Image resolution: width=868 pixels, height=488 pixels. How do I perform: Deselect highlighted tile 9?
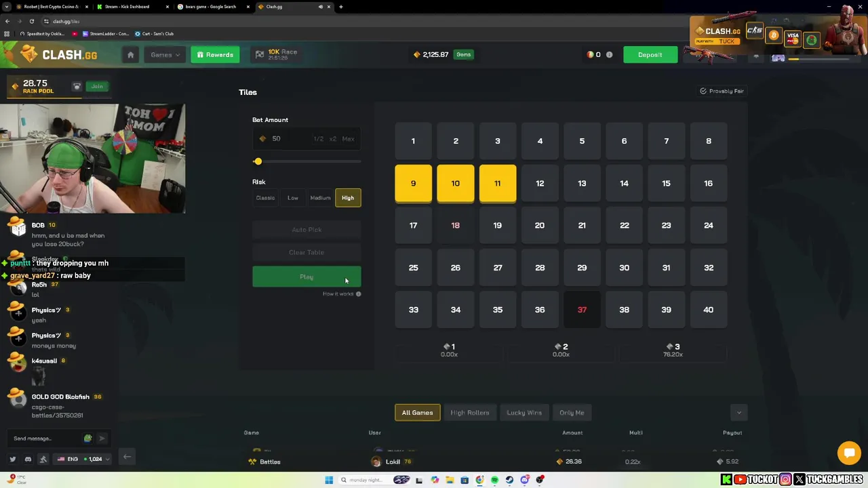[x=413, y=184]
